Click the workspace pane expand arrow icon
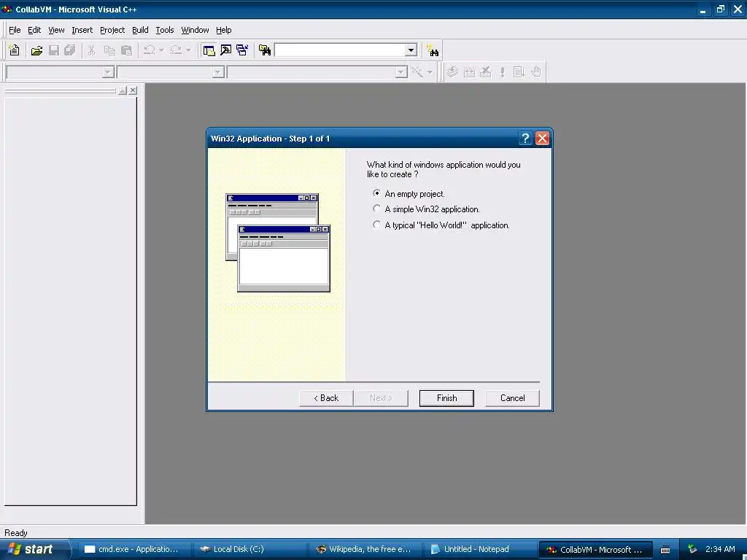The height and width of the screenshot is (560, 747). [x=123, y=90]
